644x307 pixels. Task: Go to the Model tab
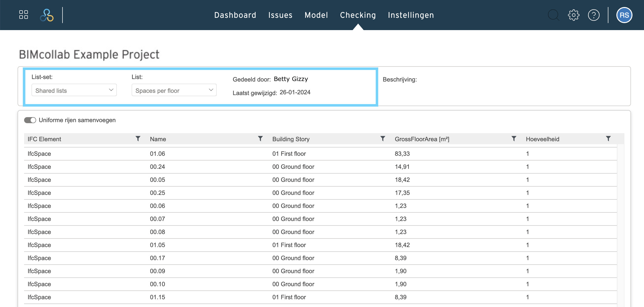[x=316, y=15]
